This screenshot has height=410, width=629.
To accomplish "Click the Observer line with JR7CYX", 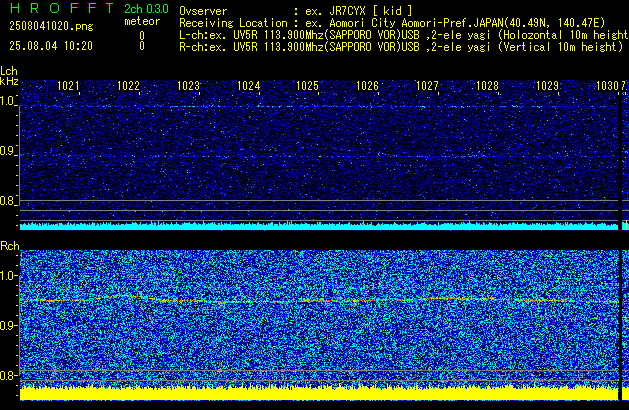I will click(x=296, y=11).
